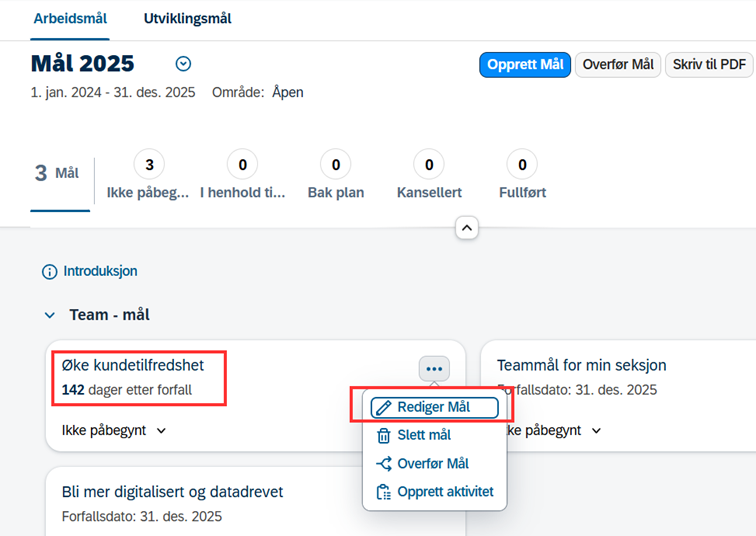This screenshot has height=536, width=756.
Task: Open the Introduksjon link
Action: 100,271
